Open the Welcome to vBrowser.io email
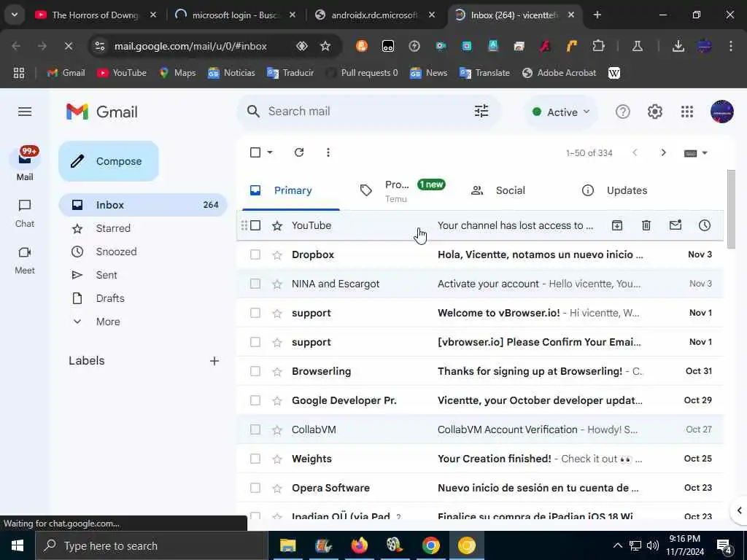This screenshot has width=747, height=560. (x=480, y=313)
